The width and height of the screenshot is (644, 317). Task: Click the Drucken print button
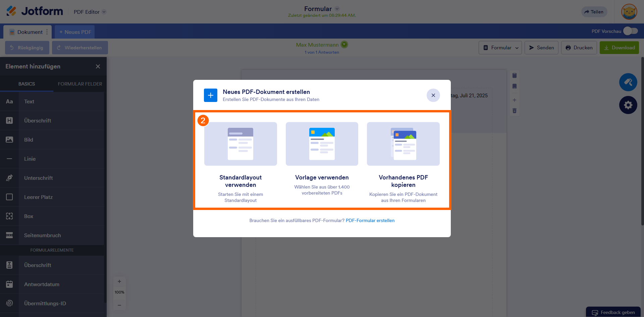tap(579, 48)
